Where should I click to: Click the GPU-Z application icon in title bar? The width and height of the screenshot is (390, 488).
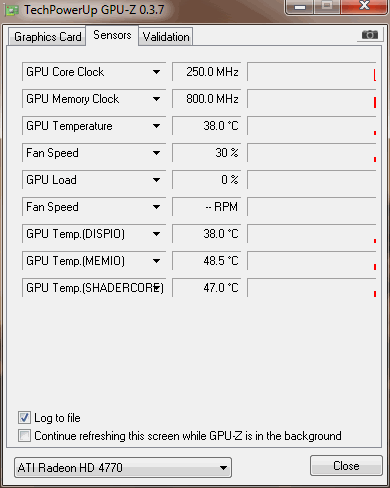point(11,11)
